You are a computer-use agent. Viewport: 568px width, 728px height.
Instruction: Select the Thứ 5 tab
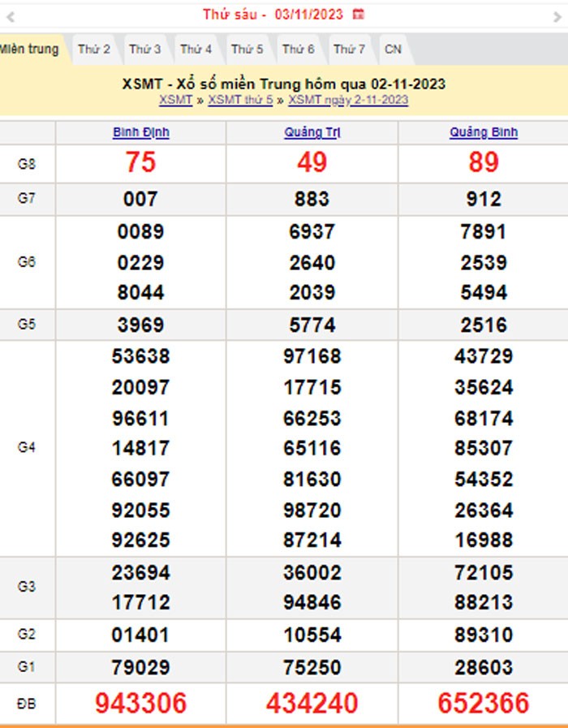click(x=247, y=50)
